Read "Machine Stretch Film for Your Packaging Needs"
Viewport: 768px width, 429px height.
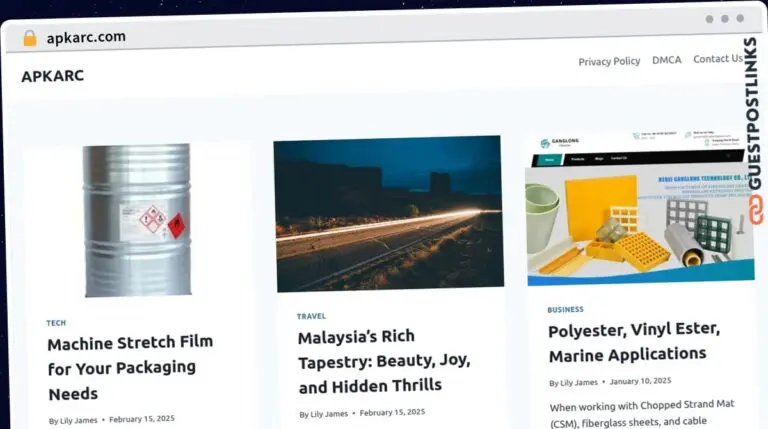pyautogui.click(x=130, y=368)
